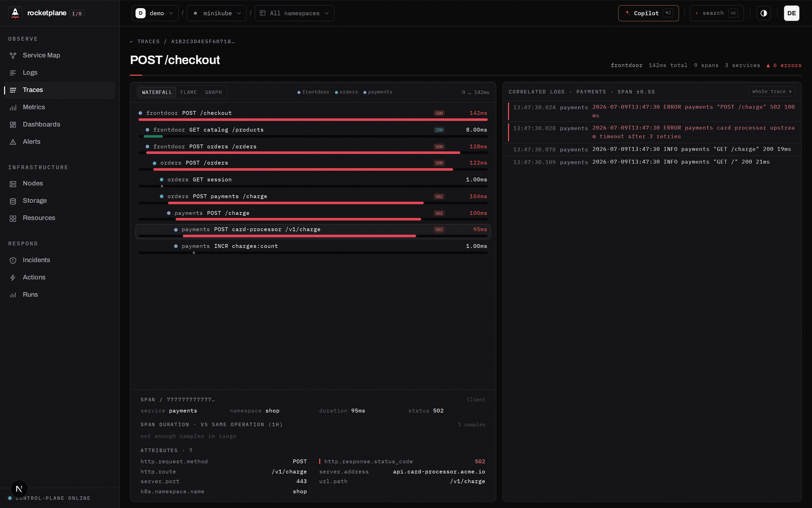Open the demo workspace dropdown

coord(155,13)
